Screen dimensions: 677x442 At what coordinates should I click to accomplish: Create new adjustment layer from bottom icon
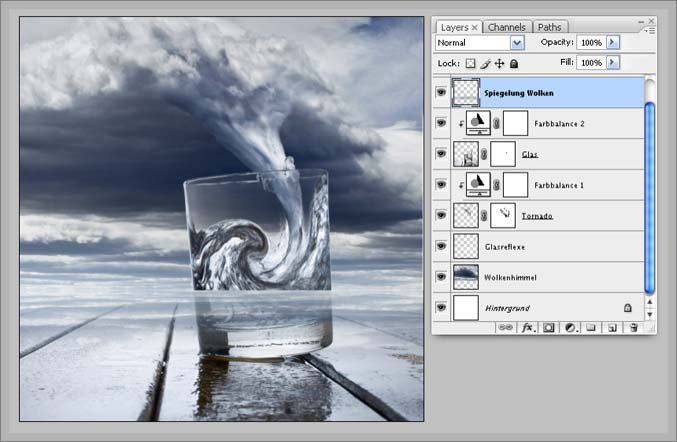(x=569, y=327)
